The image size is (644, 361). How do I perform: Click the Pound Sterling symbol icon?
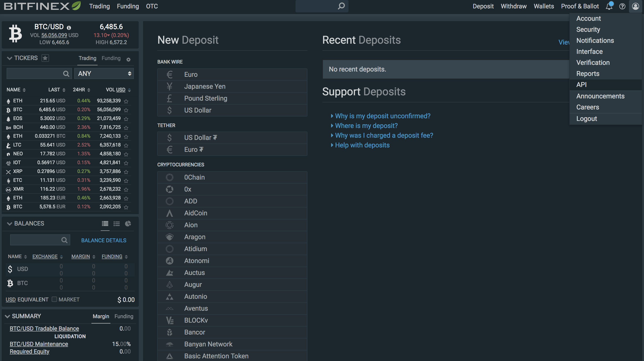click(169, 98)
